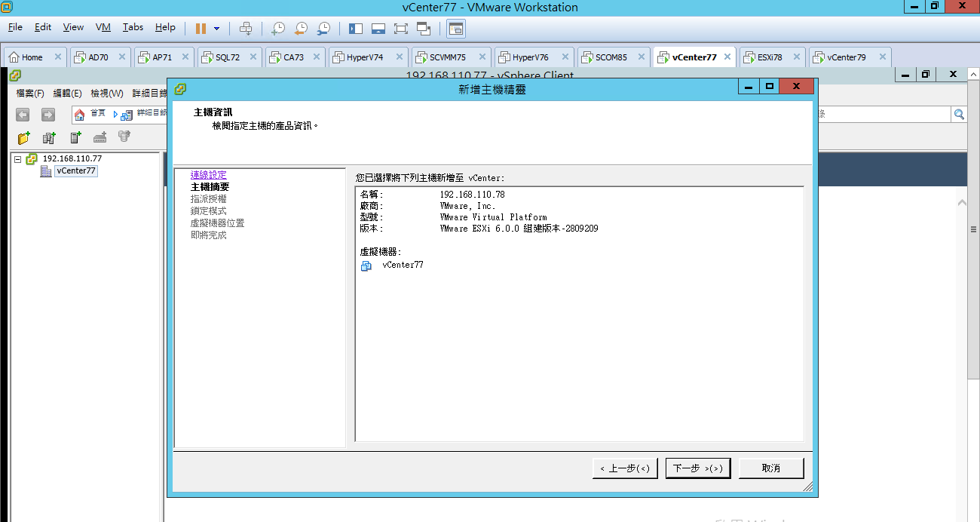Viewport: 980px width, 522px height.
Task: Switch to the AP71 tab
Action: (x=162, y=57)
